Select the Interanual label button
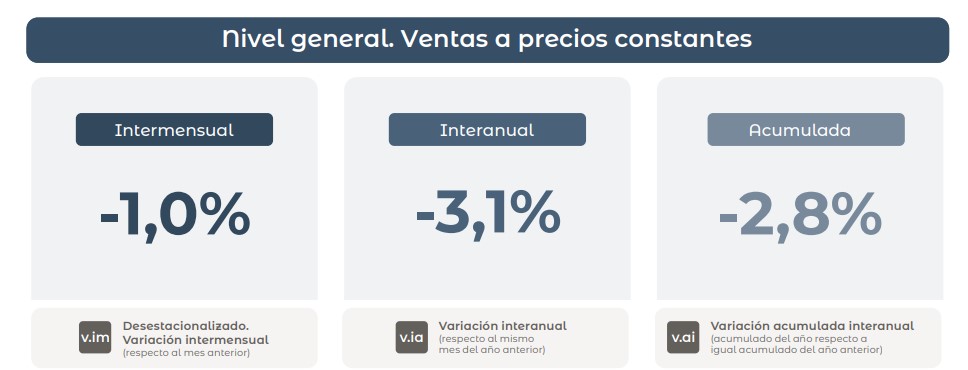Image resolution: width=968 pixels, height=370 pixels. coord(487,130)
